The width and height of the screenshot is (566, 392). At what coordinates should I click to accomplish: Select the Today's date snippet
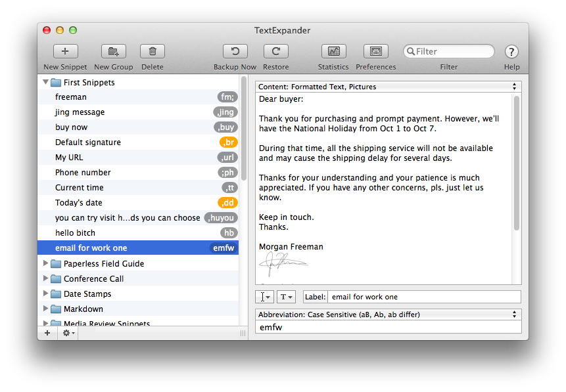click(138, 203)
